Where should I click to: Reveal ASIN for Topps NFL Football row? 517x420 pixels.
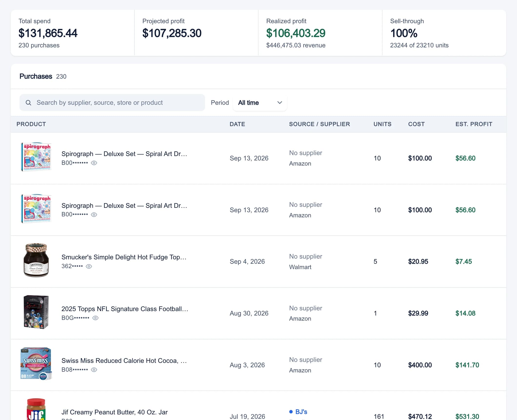pos(95,318)
